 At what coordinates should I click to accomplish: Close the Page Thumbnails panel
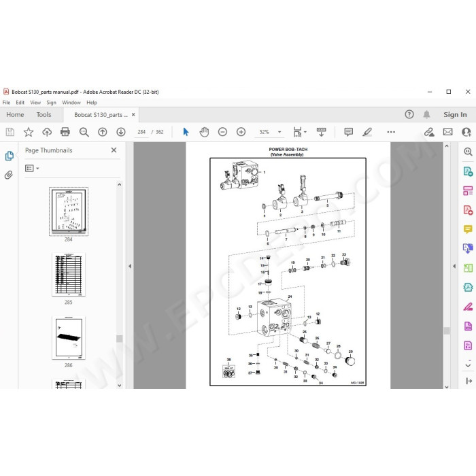pyautogui.click(x=114, y=150)
